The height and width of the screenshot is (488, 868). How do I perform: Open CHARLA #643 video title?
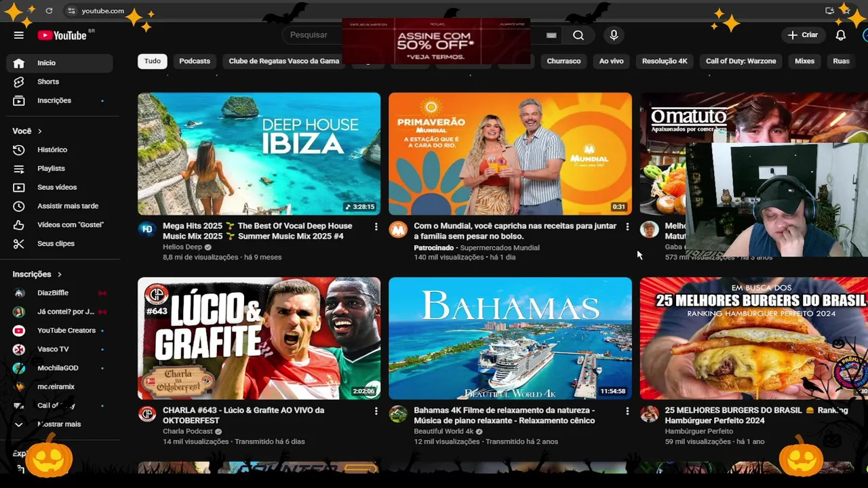[x=243, y=415]
